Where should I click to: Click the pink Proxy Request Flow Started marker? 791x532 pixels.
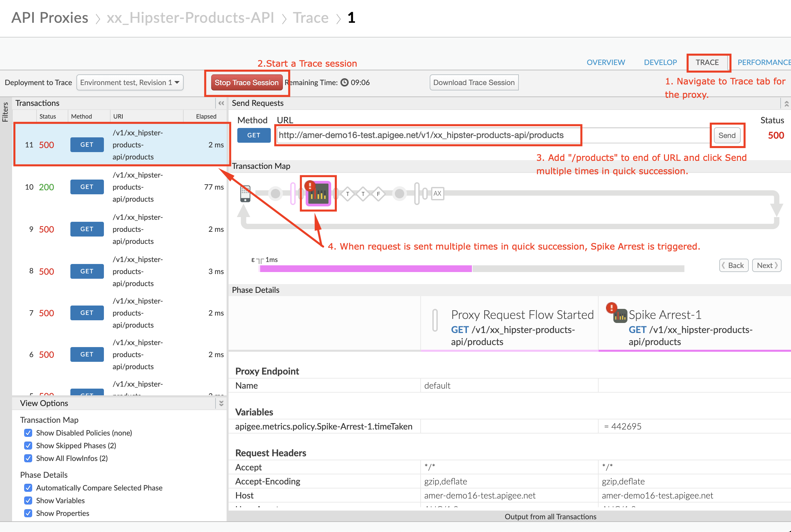coord(293,193)
